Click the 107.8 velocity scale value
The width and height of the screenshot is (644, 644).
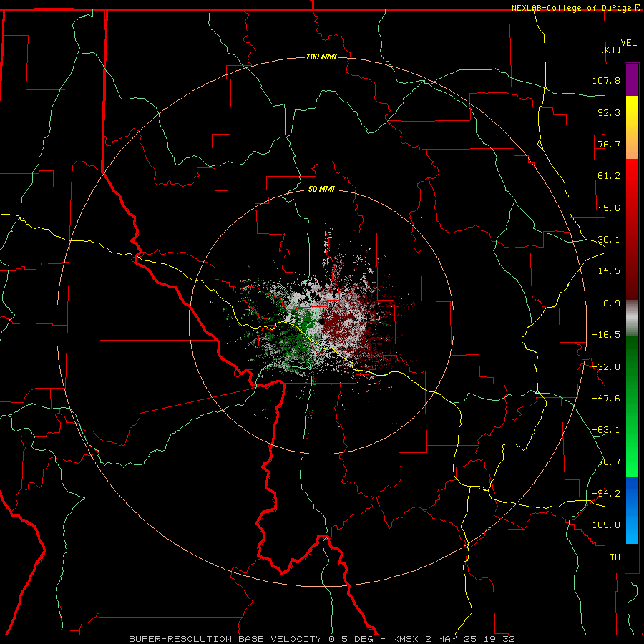pos(606,80)
